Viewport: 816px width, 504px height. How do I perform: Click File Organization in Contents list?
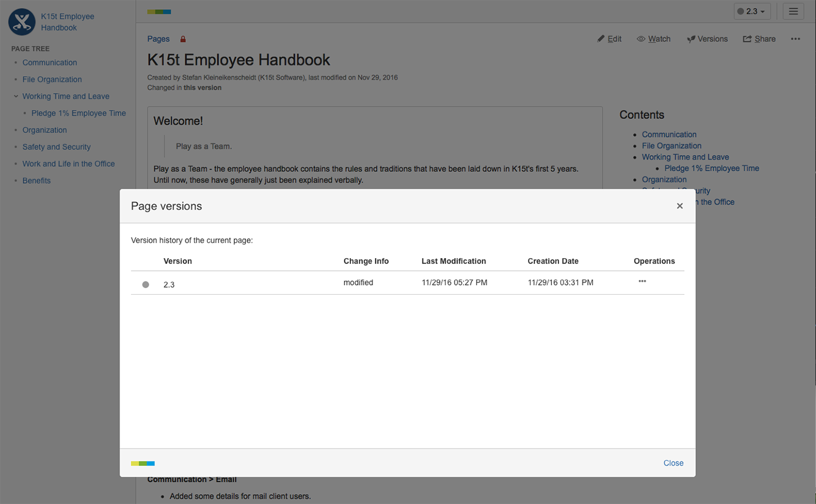point(671,146)
